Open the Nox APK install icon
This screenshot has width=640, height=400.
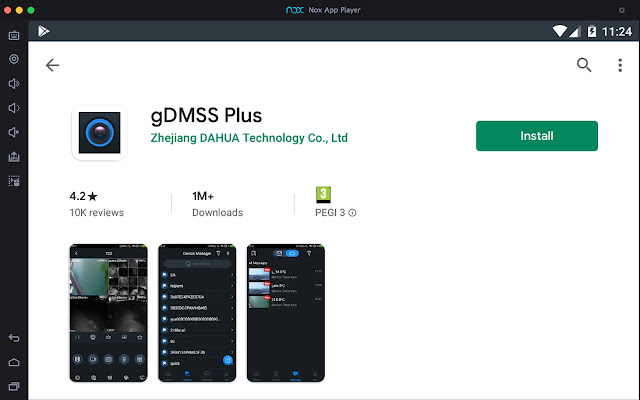point(14,157)
